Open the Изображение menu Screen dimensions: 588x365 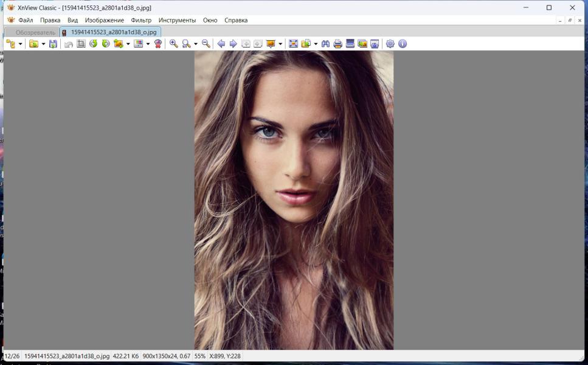point(104,20)
